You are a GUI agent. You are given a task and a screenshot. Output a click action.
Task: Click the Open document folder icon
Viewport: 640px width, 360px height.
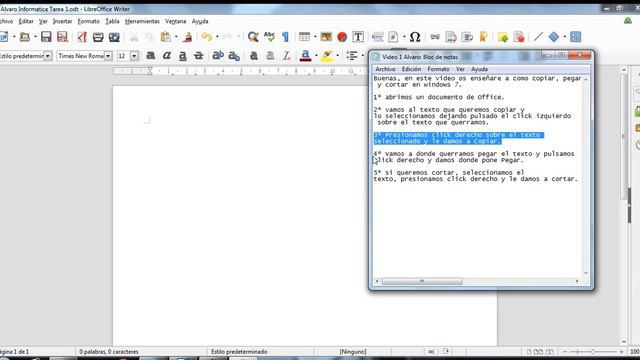pyautogui.click(x=24, y=37)
